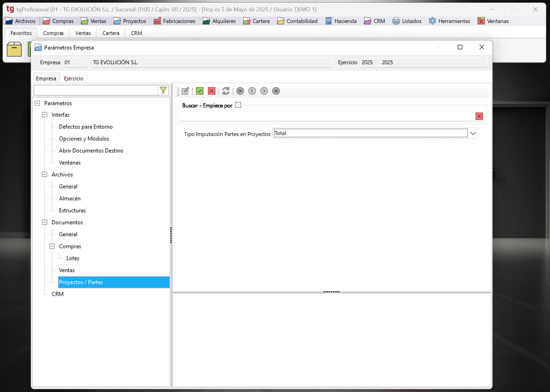Select Abrir Documentos Destino item
Image resolution: width=550 pixels, height=392 pixels.
click(x=91, y=150)
